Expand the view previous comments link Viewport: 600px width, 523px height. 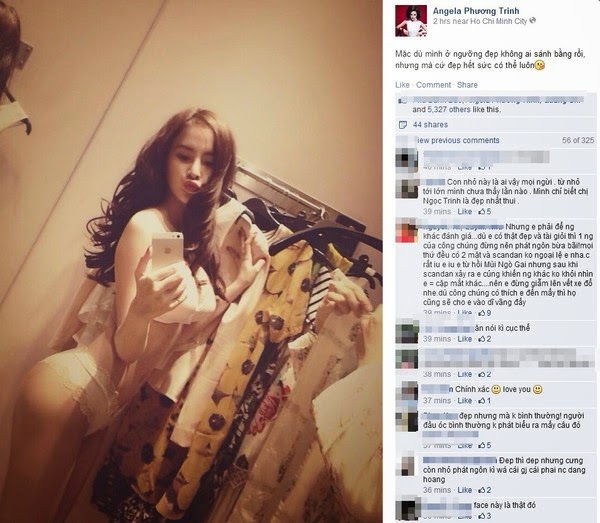click(x=458, y=140)
